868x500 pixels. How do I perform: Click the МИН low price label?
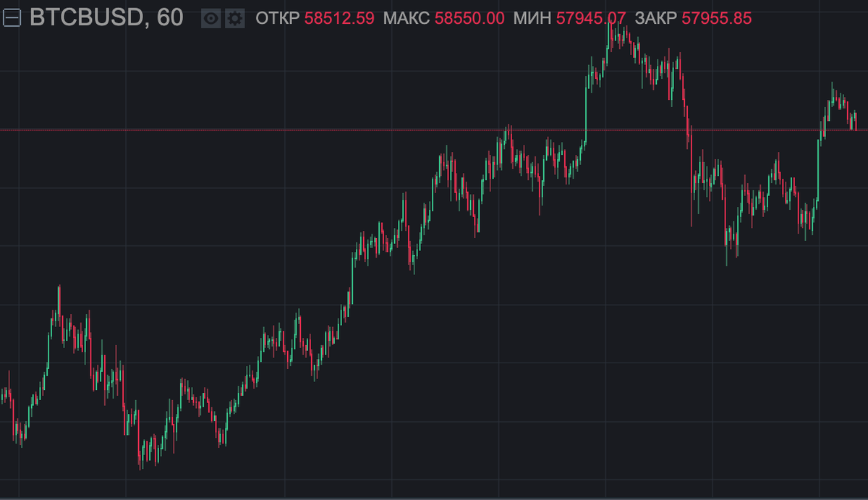(531, 18)
